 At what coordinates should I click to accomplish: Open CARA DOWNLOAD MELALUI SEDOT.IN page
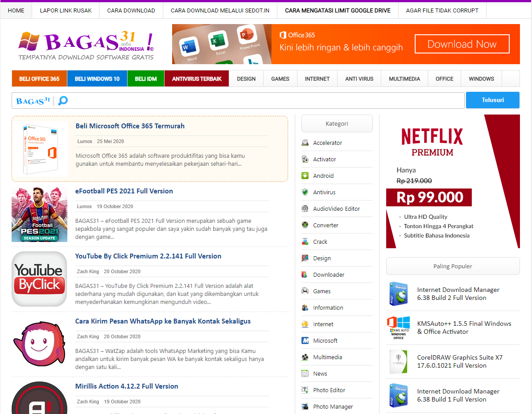coord(220,11)
